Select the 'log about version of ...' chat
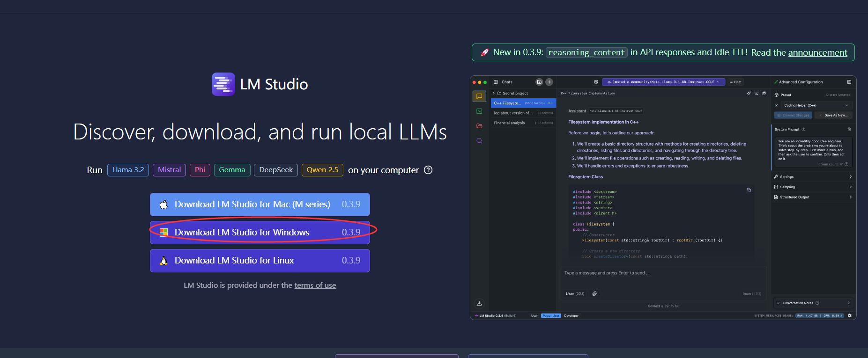The width and height of the screenshot is (868, 358). 523,113
